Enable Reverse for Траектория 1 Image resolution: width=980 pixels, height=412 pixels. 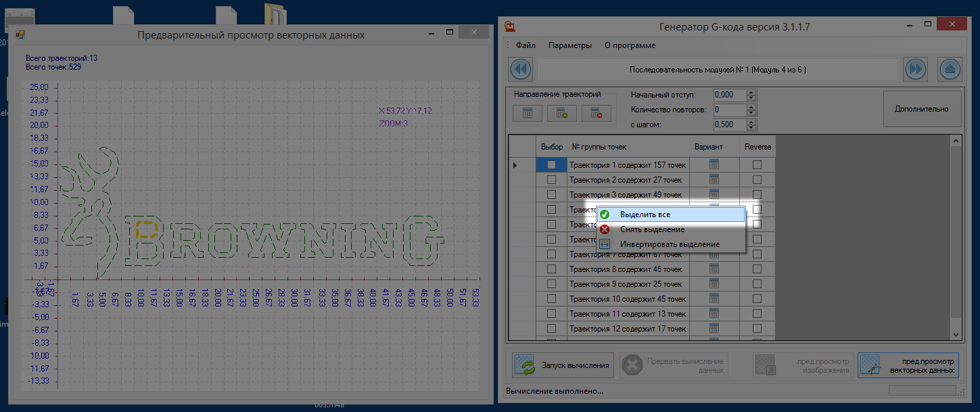(757, 164)
